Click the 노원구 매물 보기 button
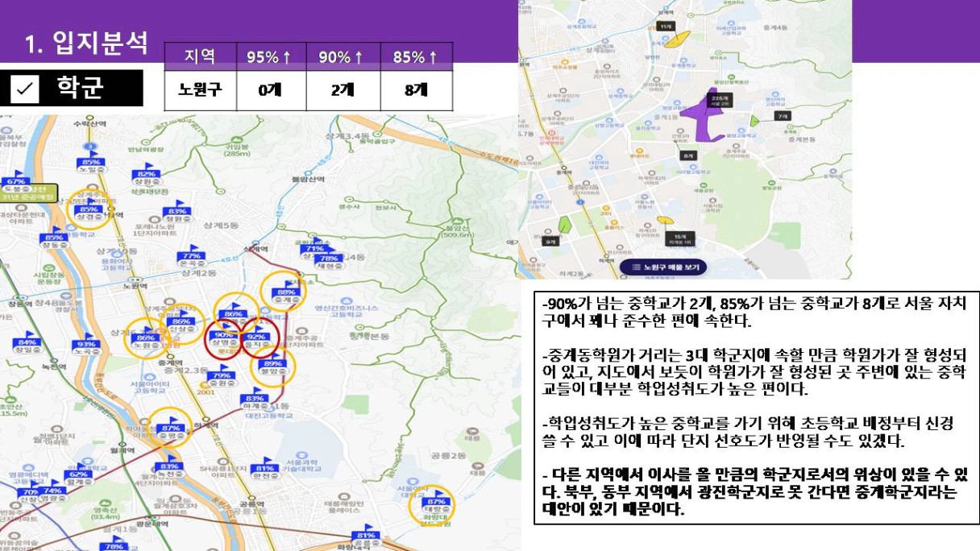 (663, 267)
